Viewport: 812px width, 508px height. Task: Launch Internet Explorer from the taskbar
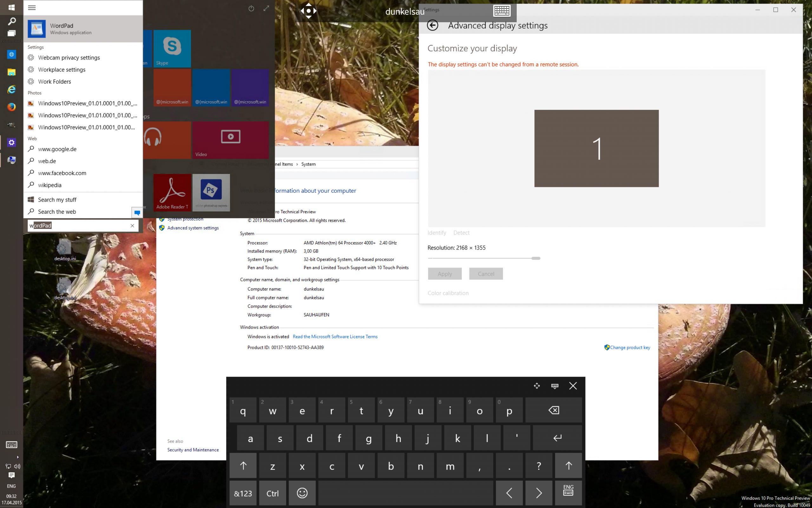pos(11,89)
